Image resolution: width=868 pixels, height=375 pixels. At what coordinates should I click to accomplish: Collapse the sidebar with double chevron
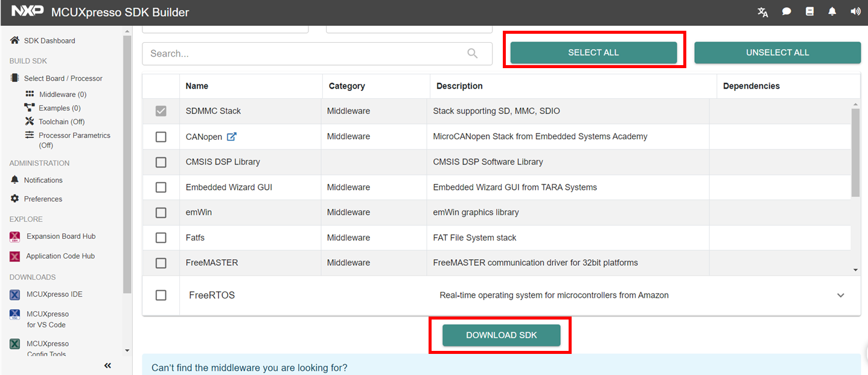click(107, 365)
